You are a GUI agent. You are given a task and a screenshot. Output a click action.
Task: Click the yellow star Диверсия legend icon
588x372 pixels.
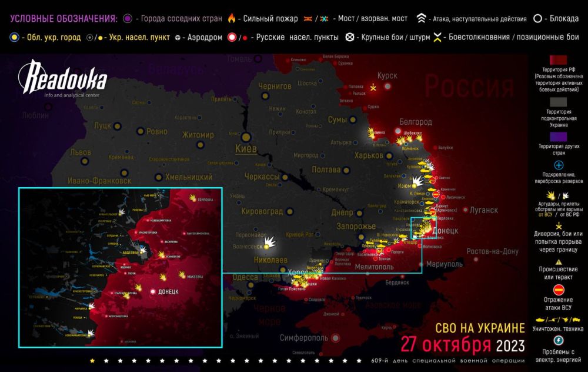pyautogui.click(x=559, y=225)
